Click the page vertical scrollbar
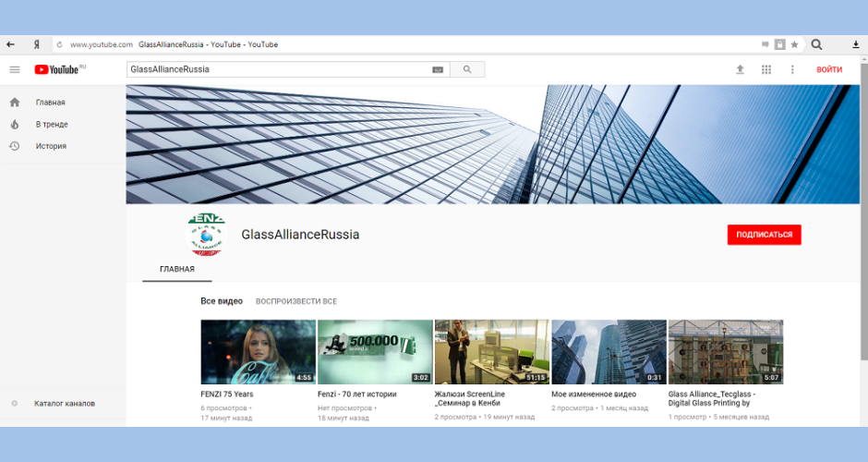This screenshot has width=868, height=462. (x=864, y=213)
